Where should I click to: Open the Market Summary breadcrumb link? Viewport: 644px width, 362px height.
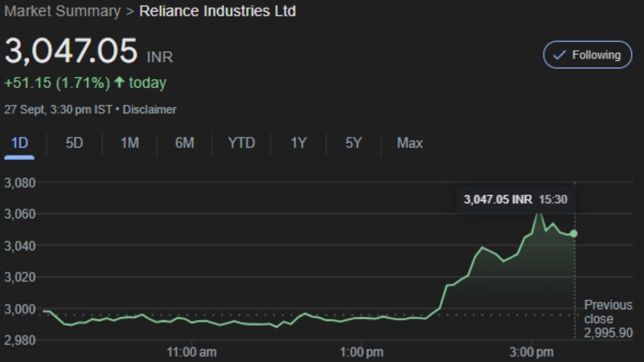pos(62,11)
